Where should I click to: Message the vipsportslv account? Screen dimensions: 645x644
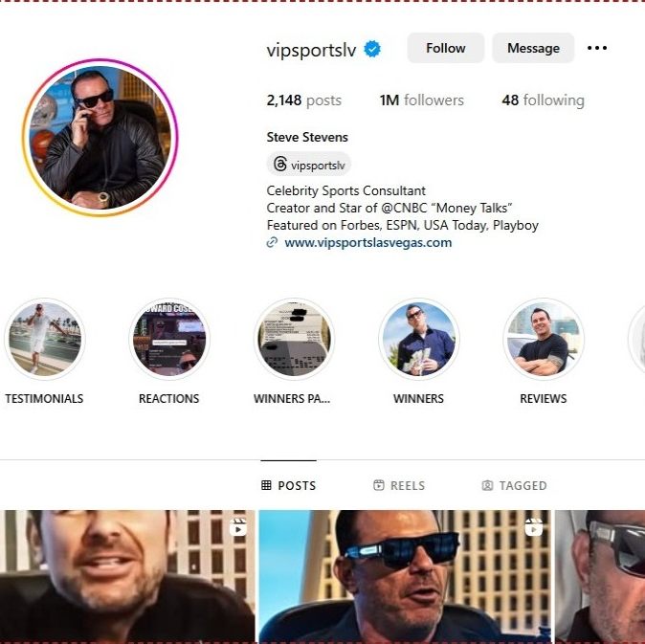(533, 48)
